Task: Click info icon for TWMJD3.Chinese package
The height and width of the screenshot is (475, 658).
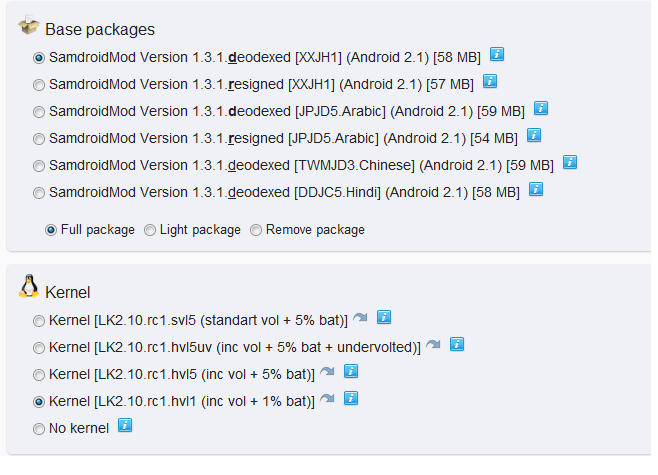Action: [x=570, y=162]
